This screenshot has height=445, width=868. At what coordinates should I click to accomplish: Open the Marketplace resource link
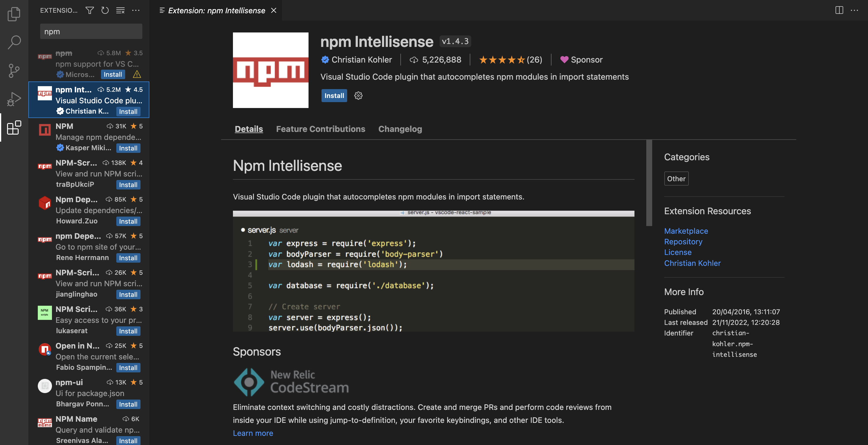point(686,231)
